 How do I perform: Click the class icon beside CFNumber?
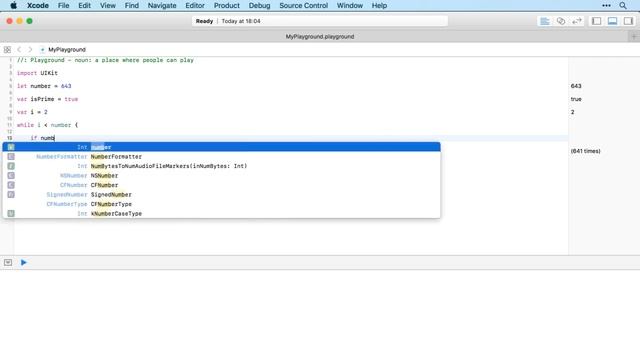point(11,185)
